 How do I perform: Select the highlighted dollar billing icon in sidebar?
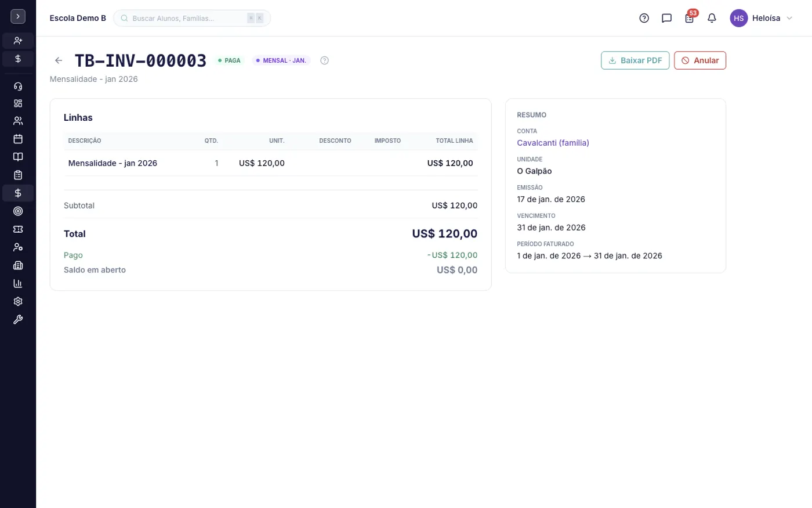click(18, 193)
